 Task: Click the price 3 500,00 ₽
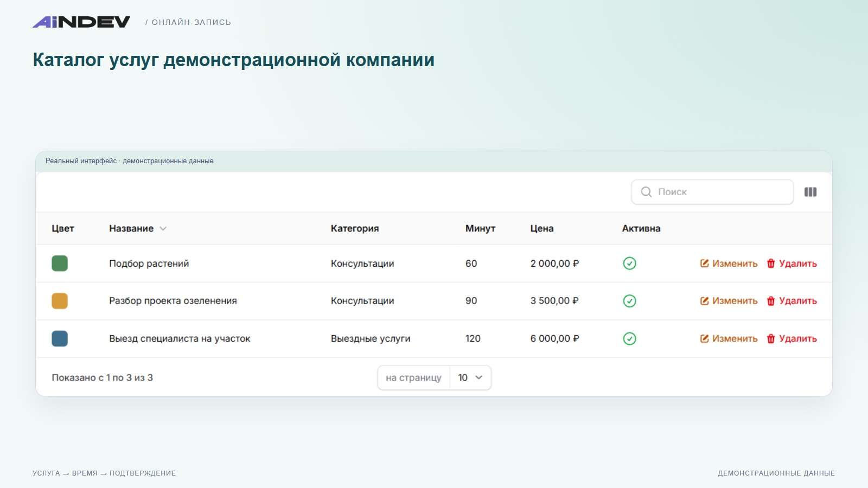click(555, 301)
